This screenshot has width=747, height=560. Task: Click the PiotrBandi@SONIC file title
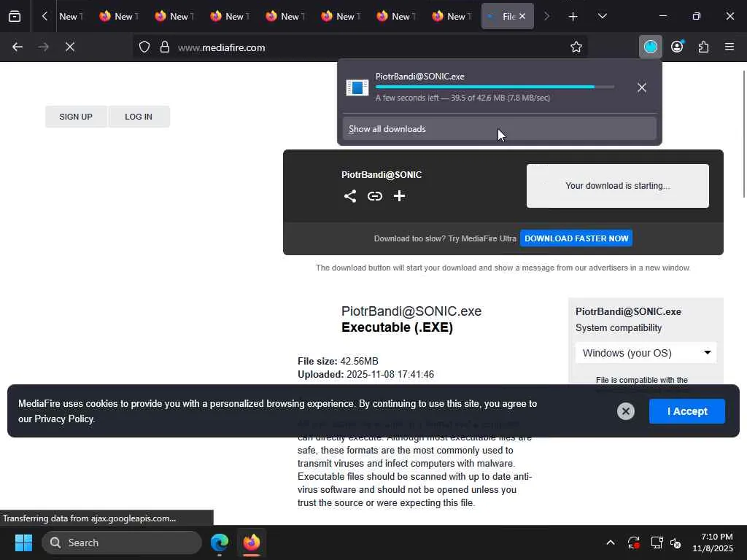point(382,175)
